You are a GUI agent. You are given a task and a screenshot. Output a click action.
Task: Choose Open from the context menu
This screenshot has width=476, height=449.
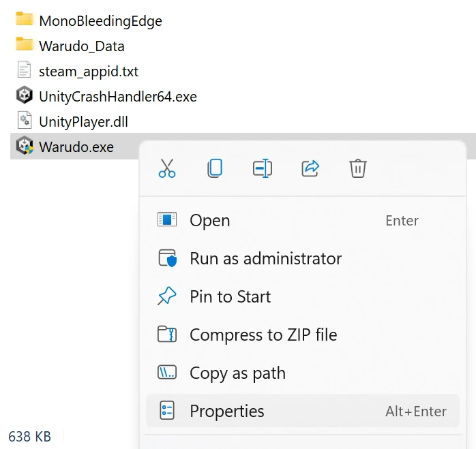tap(302, 220)
